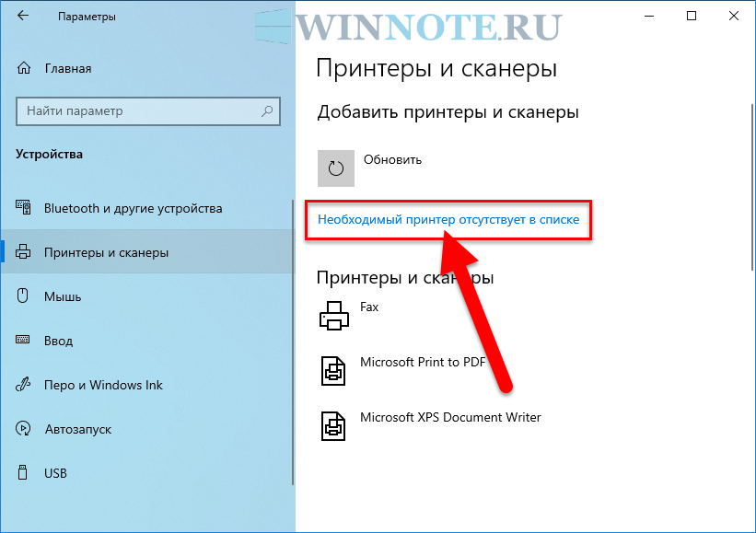Go back with the arrow icon

(x=23, y=16)
